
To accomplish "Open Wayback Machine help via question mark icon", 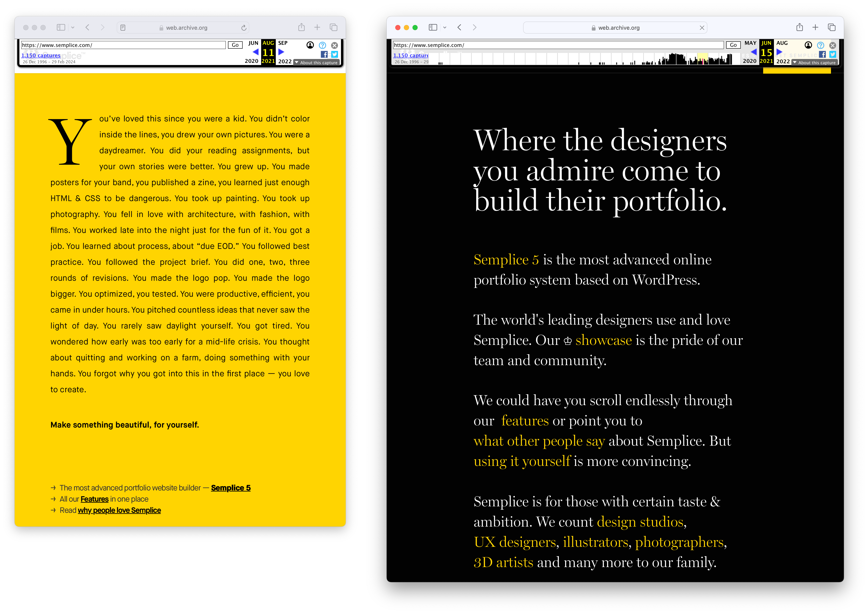I will [322, 46].
